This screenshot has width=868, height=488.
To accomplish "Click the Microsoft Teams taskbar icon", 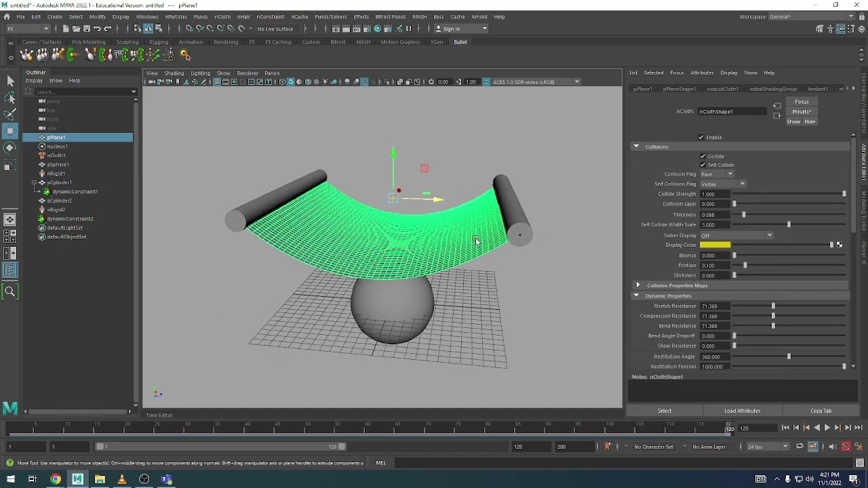I will click(166, 479).
